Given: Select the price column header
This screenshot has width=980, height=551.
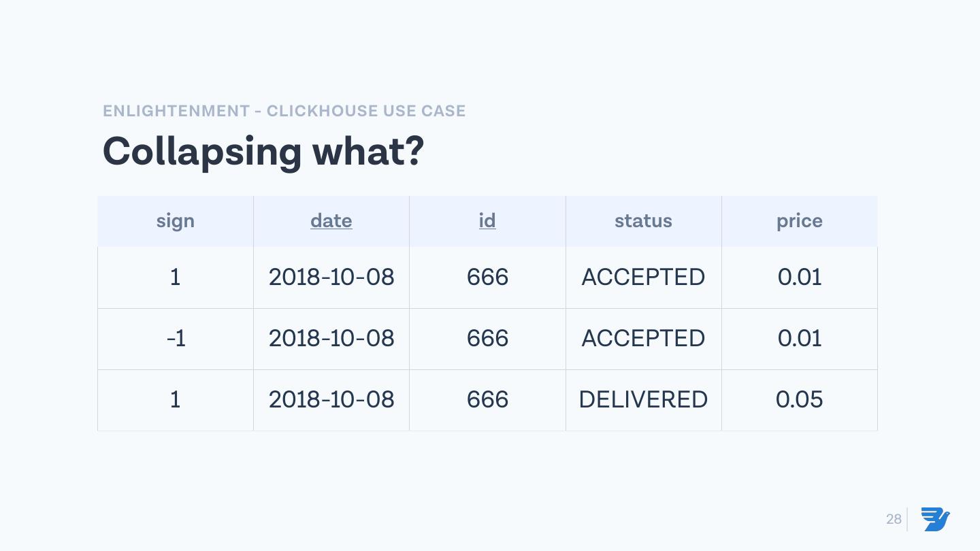Looking at the screenshot, I should 800,221.
